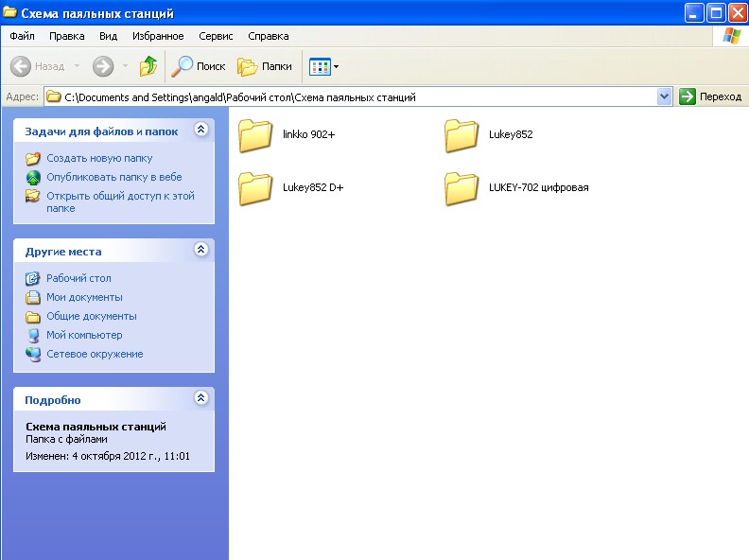Toggle the Folders (Папки) pane button
749x560 pixels.
coord(265,66)
